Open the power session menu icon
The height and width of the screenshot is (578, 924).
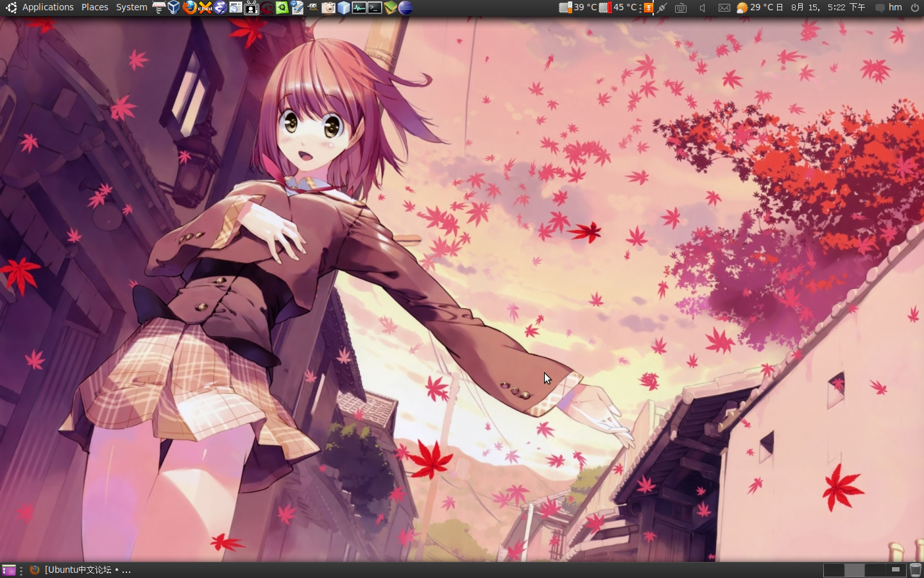[915, 8]
